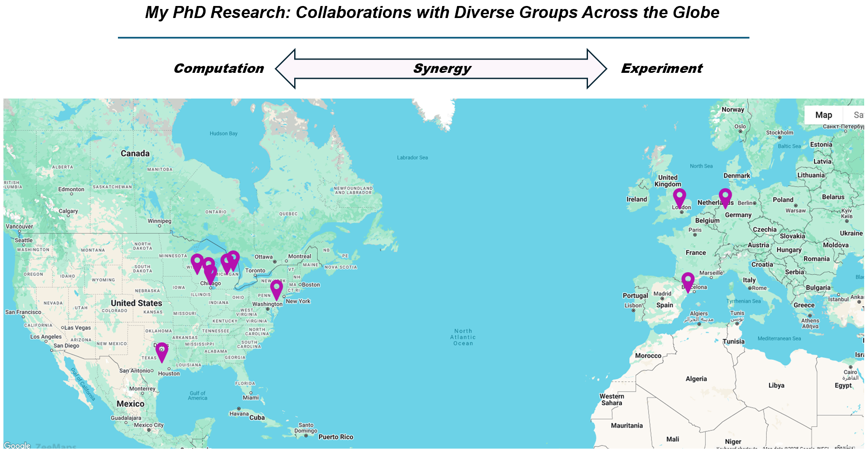Select the westernmost pin in Wisconsin

coord(197,262)
